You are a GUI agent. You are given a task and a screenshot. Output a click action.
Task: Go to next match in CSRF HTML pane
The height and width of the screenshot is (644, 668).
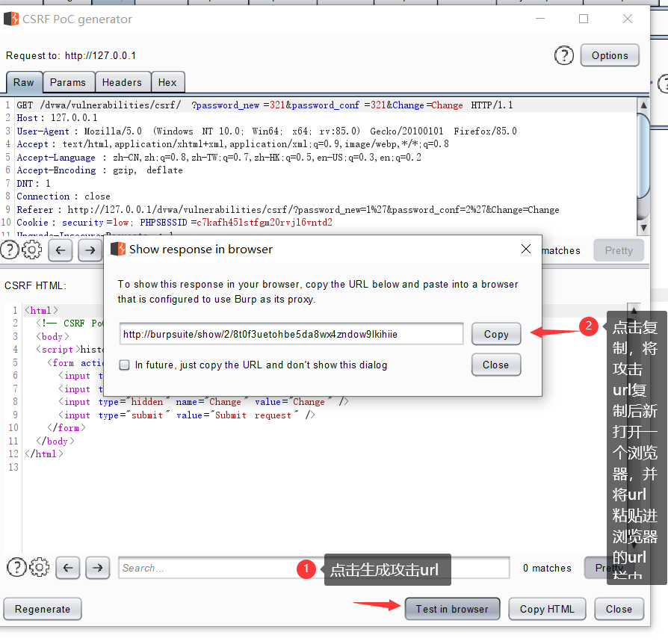98,567
